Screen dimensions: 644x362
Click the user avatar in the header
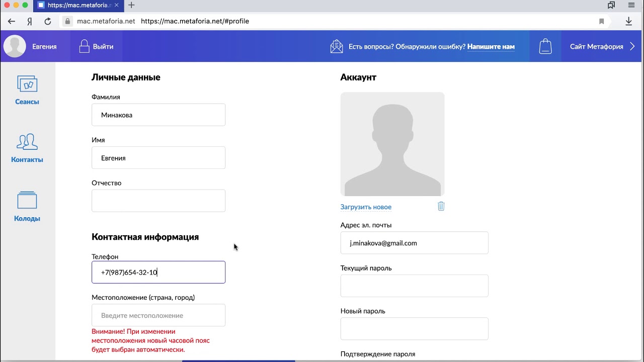tap(15, 46)
